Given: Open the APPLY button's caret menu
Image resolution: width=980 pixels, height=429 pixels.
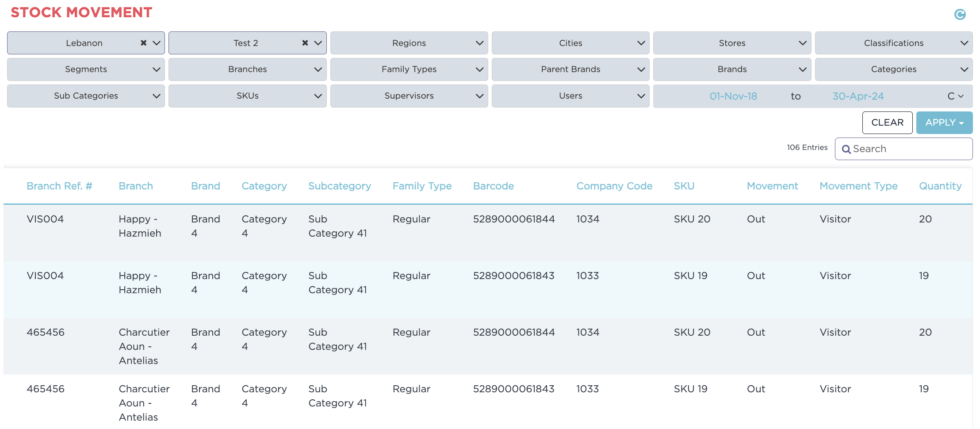Looking at the screenshot, I should [x=961, y=123].
